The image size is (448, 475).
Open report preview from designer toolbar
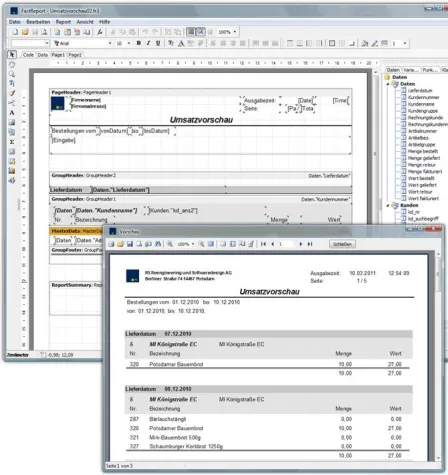tap(44, 32)
